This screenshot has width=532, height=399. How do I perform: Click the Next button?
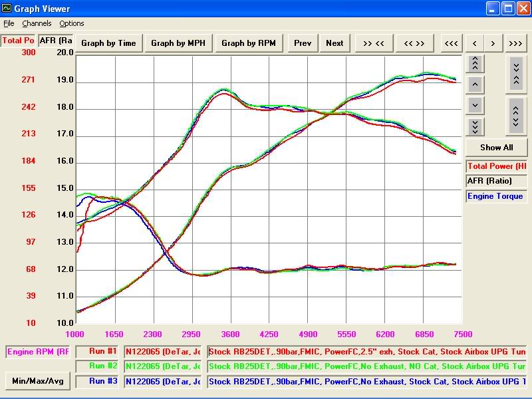[334, 43]
